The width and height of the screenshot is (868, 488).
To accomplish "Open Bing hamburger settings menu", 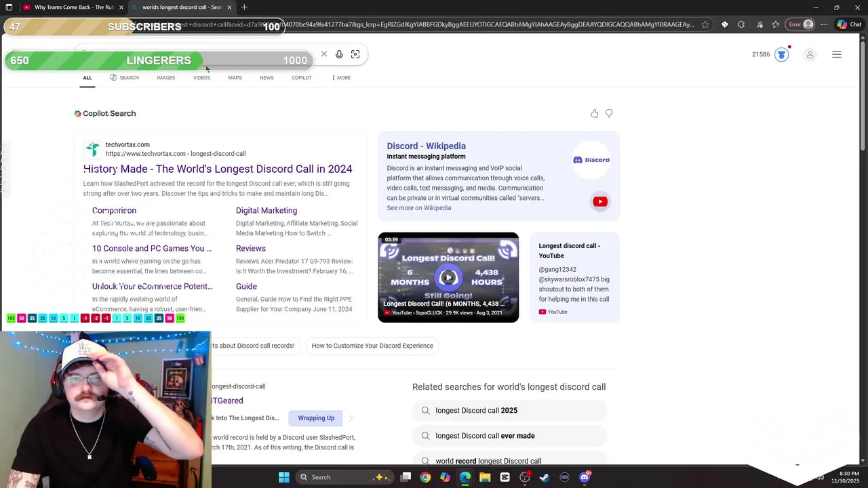I will (x=837, y=54).
